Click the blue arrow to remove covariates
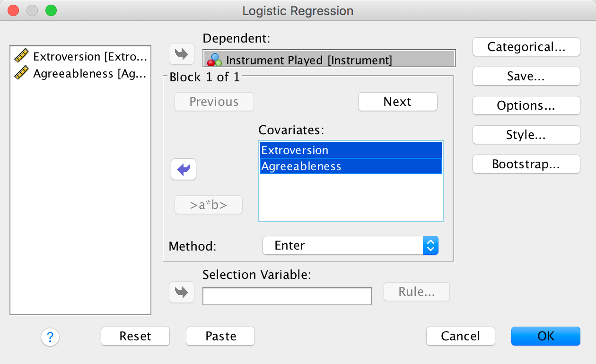The image size is (596, 364). click(x=184, y=169)
